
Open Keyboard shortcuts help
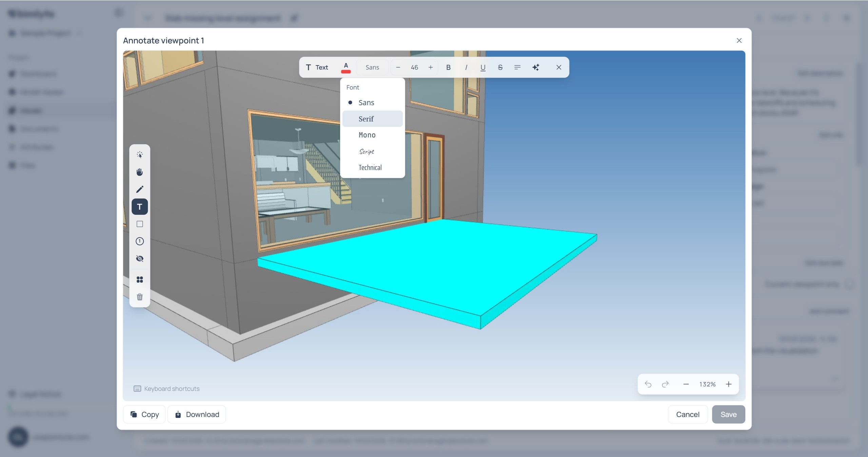[167, 388]
